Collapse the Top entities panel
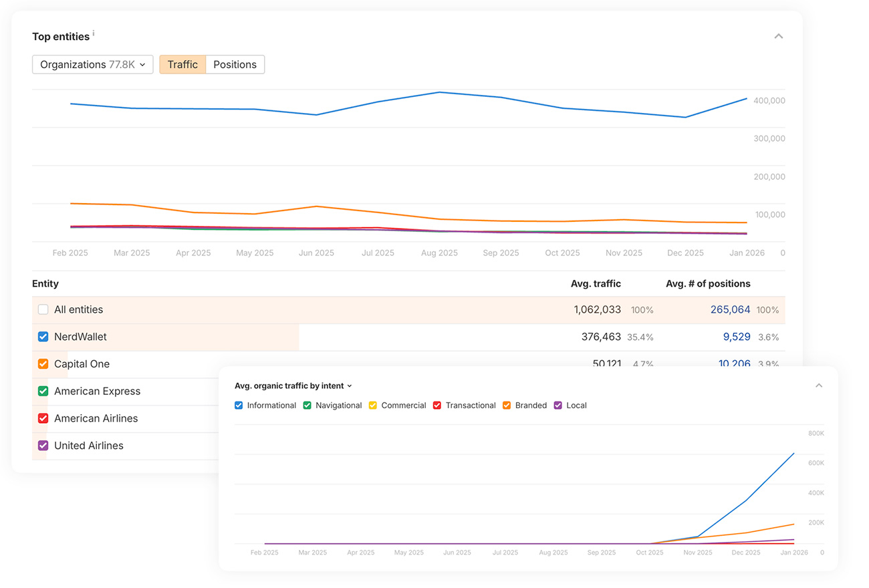Viewport: 869px width, 588px height. 778,36
